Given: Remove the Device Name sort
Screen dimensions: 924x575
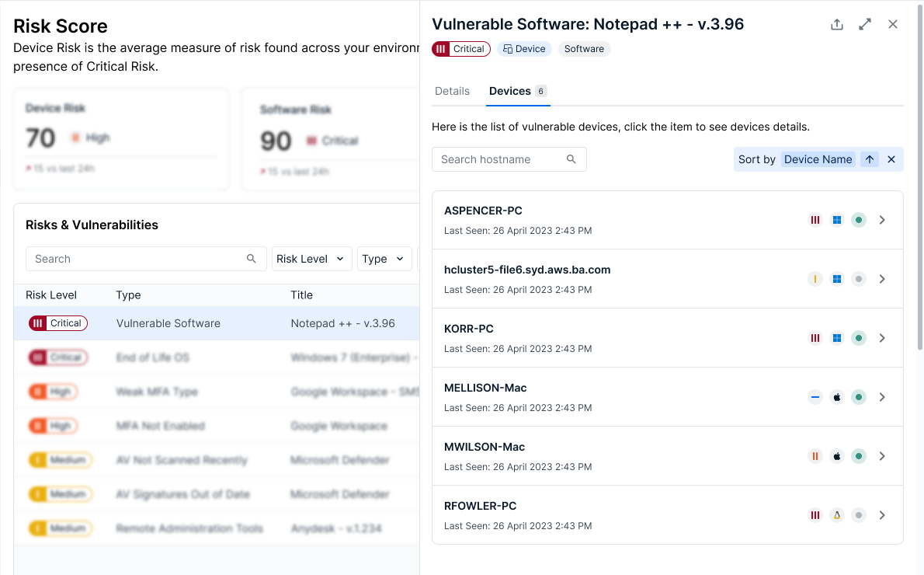Looking at the screenshot, I should tap(891, 159).
